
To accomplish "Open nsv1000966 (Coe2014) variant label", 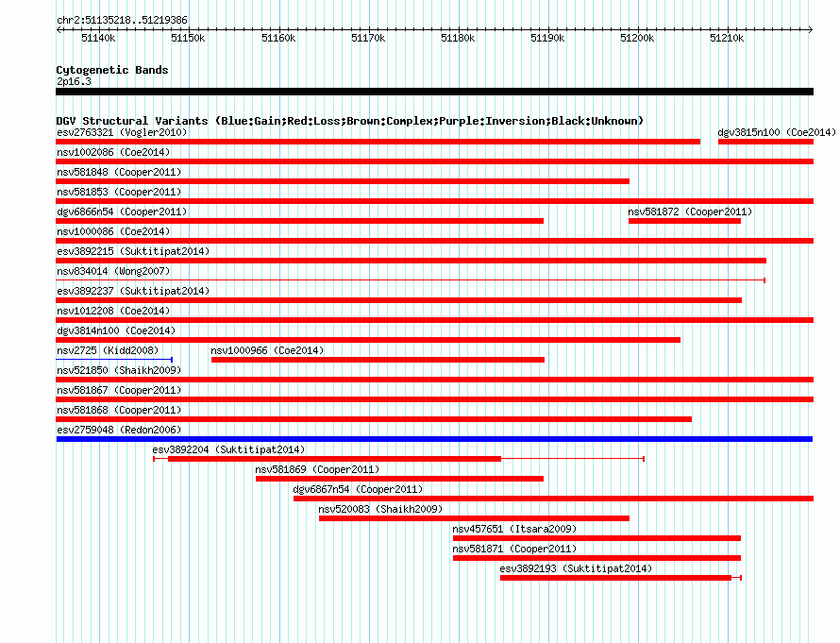I will point(267,350).
